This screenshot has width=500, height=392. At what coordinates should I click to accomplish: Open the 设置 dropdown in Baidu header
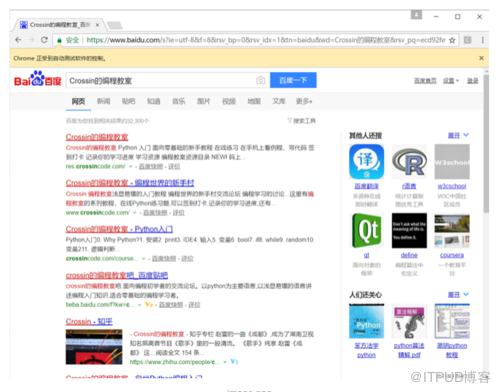click(451, 81)
